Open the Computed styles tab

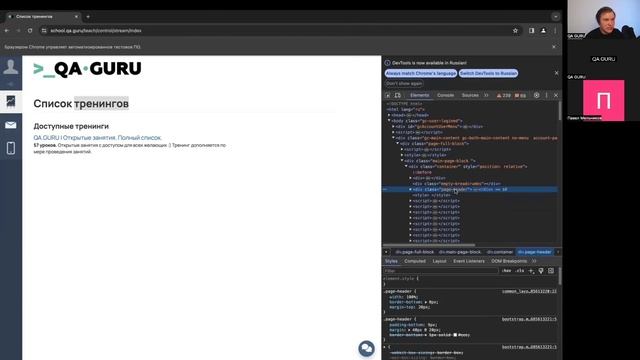[x=415, y=261]
